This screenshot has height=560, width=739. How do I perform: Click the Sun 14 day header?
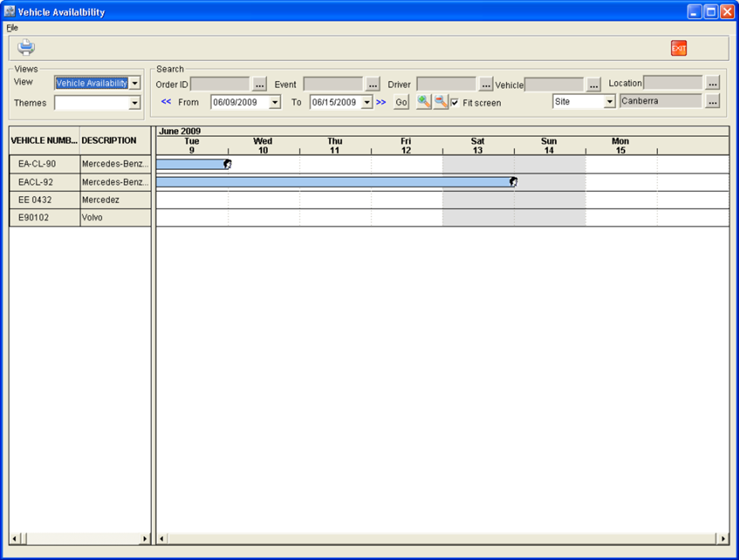tap(550, 145)
